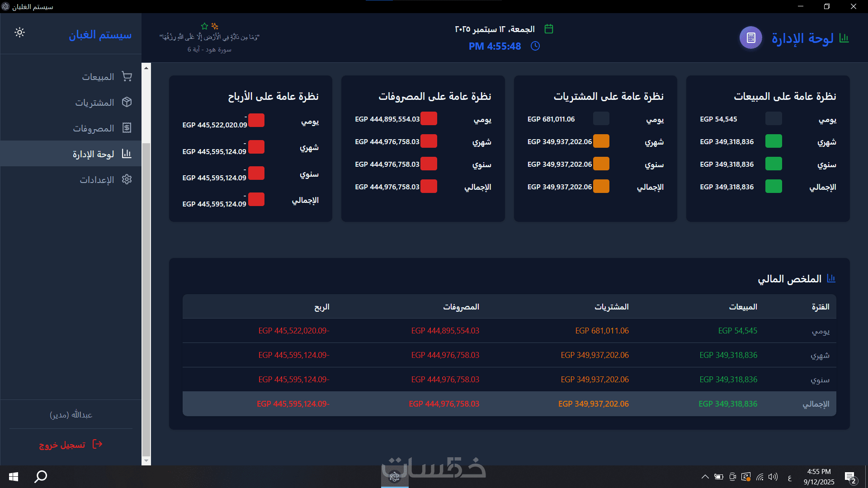Open المشتريات purchases page in sidebar
Image resolution: width=868 pixels, height=488 pixels.
94,103
